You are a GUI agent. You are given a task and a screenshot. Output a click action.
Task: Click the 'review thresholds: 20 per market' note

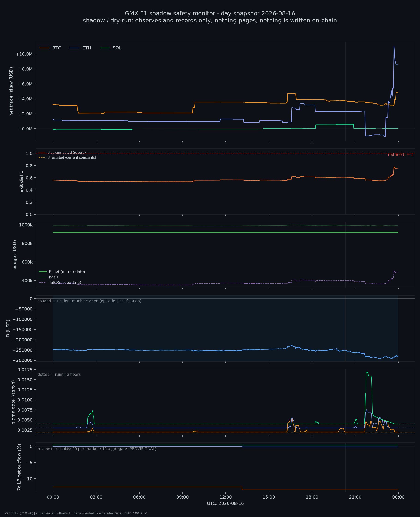[x=97, y=449]
